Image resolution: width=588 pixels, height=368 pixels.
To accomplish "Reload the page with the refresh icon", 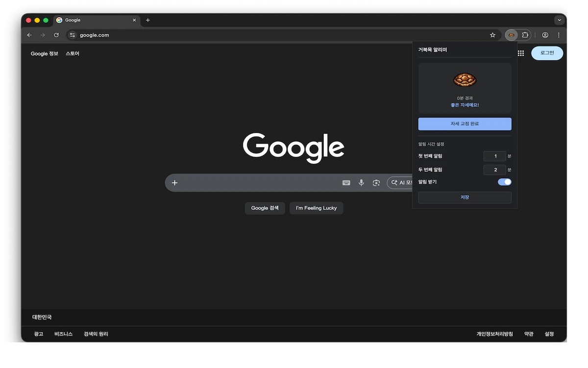I will click(x=56, y=35).
